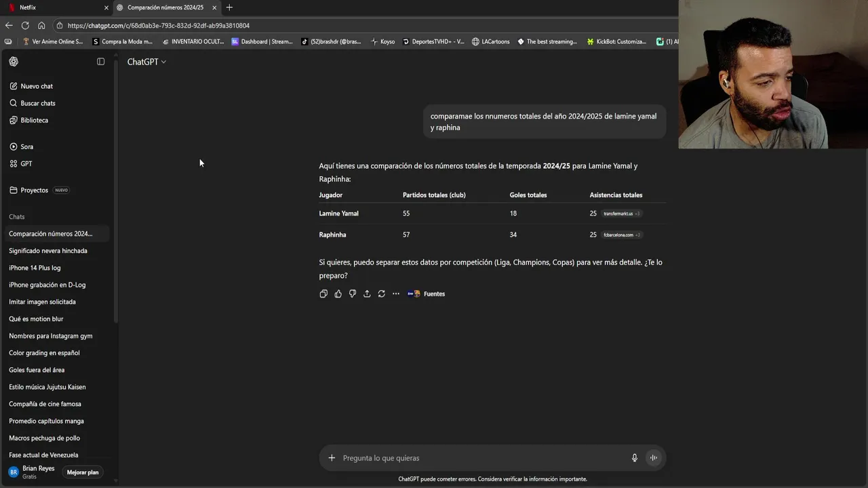The height and width of the screenshot is (488, 868).
Task: Click the BR profile avatar
Action: [14, 472]
